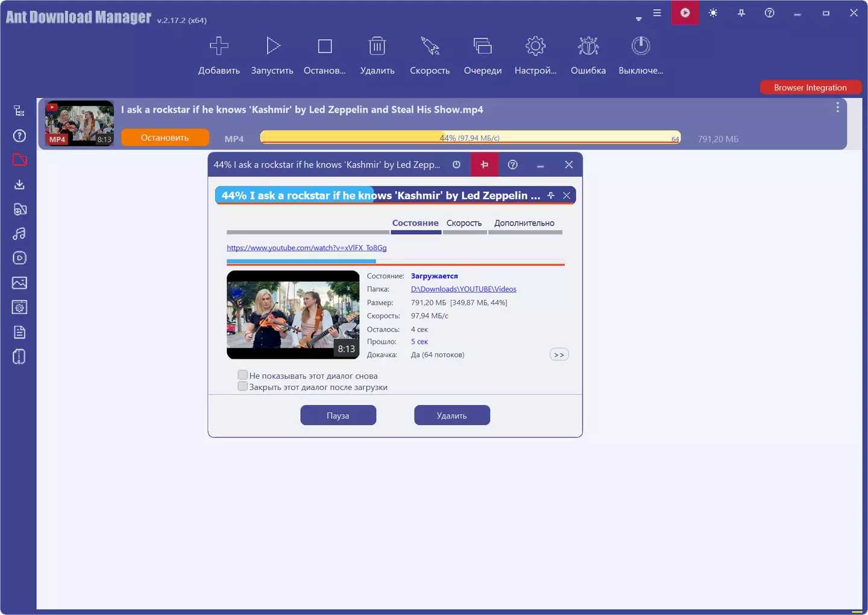Open the hamburger menu in title bar

tap(657, 13)
